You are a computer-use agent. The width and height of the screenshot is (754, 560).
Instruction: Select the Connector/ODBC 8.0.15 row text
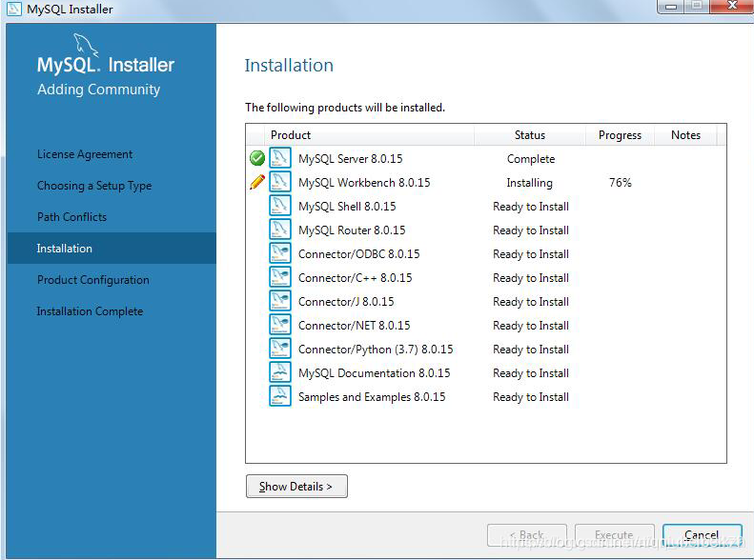[x=359, y=254]
